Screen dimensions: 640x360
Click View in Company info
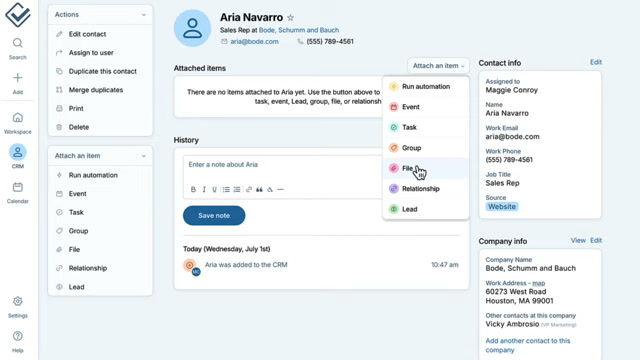click(578, 240)
